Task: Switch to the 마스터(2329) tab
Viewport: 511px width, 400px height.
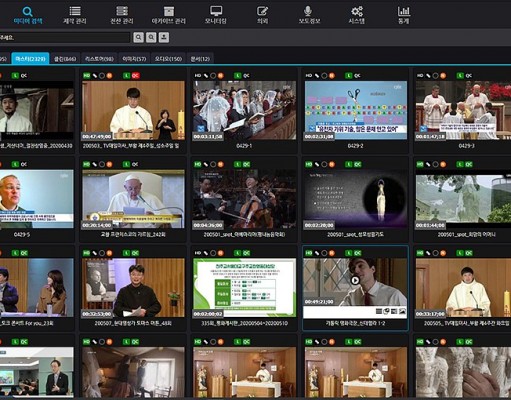Action: [x=30, y=59]
